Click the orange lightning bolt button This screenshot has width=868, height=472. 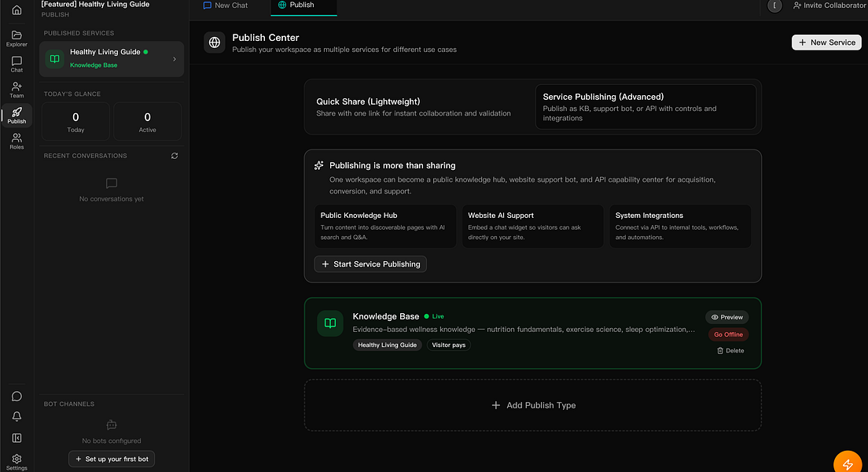click(x=848, y=463)
